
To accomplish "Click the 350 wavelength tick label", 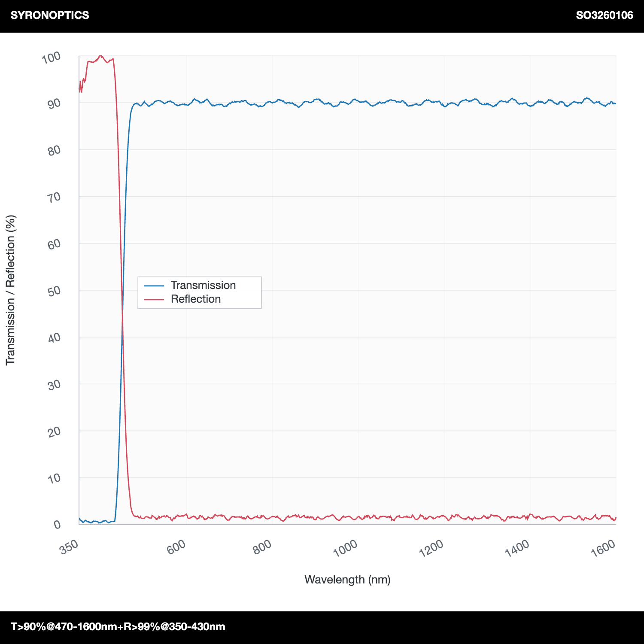I will (x=69, y=547).
